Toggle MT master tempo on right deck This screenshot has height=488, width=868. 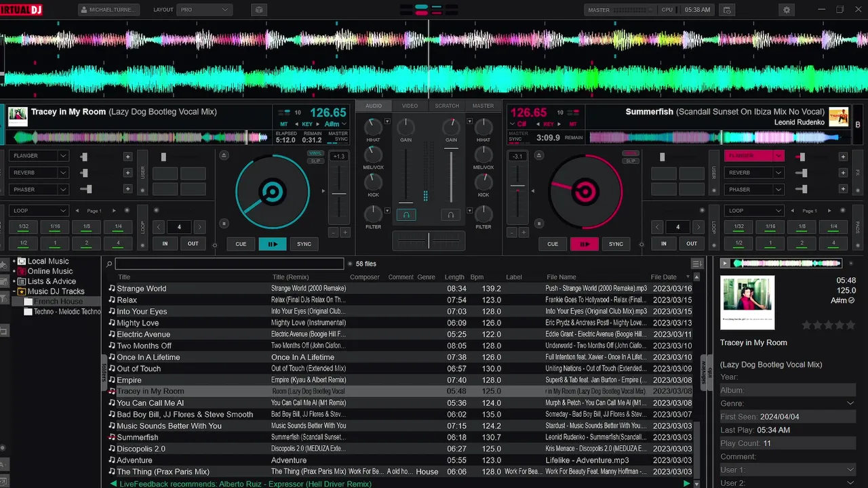[x=573, y=124]
